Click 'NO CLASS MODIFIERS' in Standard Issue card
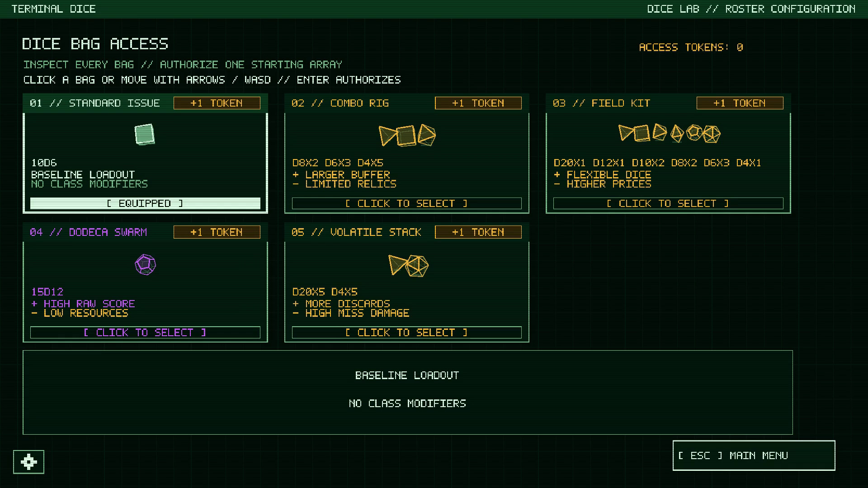 click(x=90, y=184)
